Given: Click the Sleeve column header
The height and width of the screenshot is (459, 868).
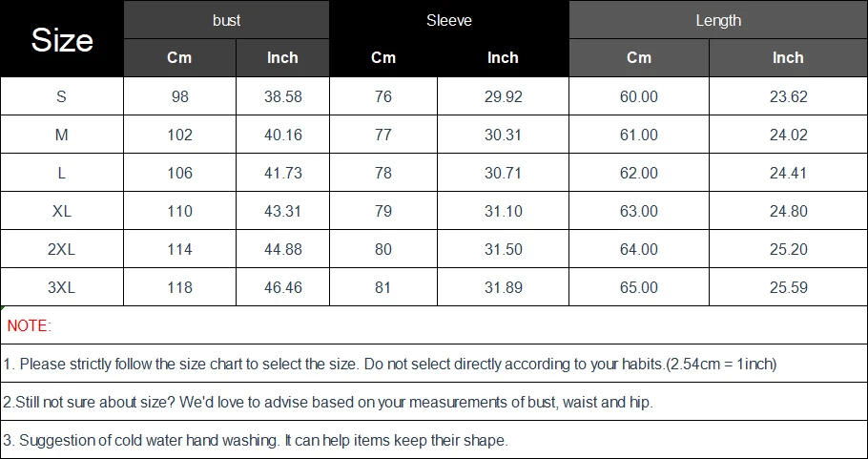Looking at the screenshot, I should point(449,20).
